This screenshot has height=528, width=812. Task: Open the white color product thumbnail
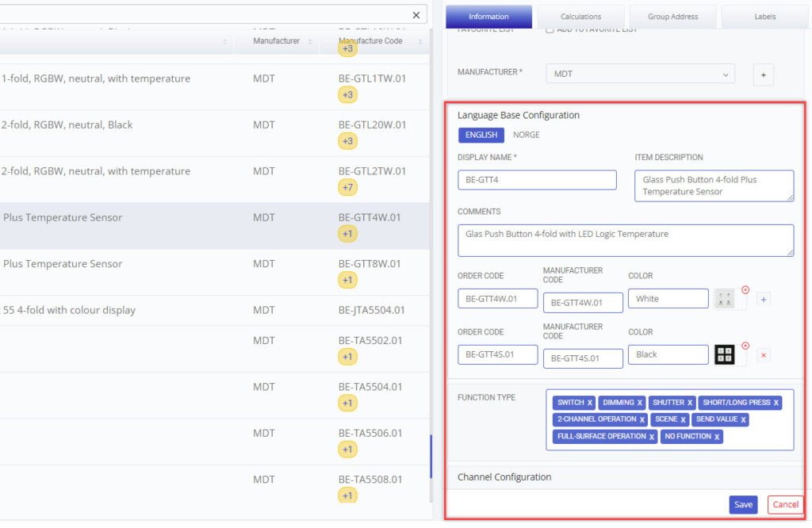pyautogui.click(x=725, y=299)
